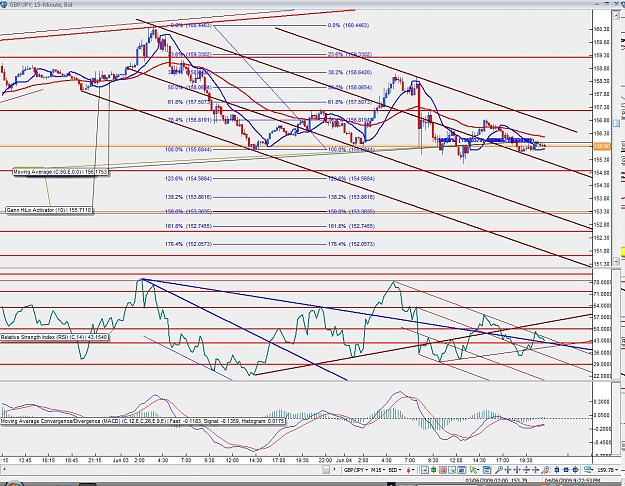The image size is (625, 486).
Task: Click the red magnifier icon in toolbar
Action: click(x=545, y=470)
